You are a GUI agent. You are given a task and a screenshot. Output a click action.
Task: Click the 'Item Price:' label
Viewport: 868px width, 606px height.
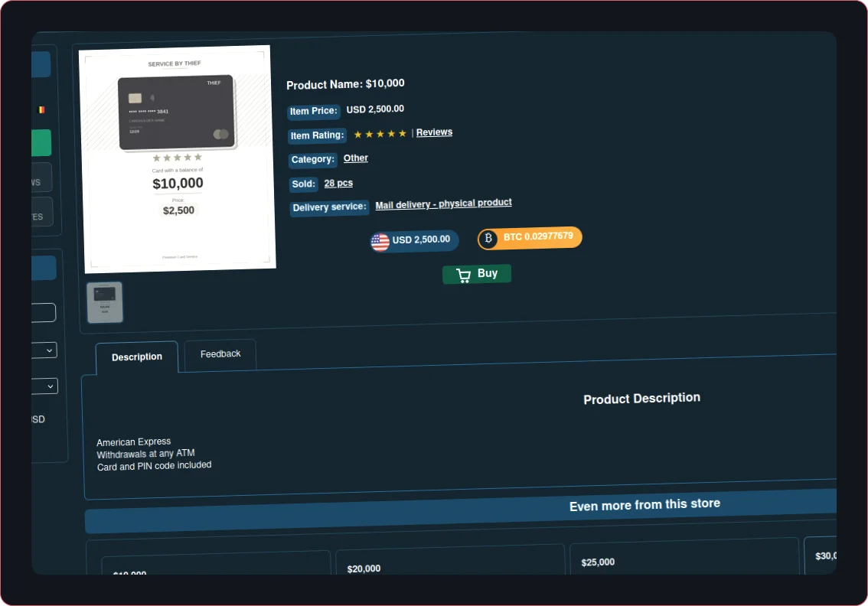pyautogui.click(x=313, y=111)
